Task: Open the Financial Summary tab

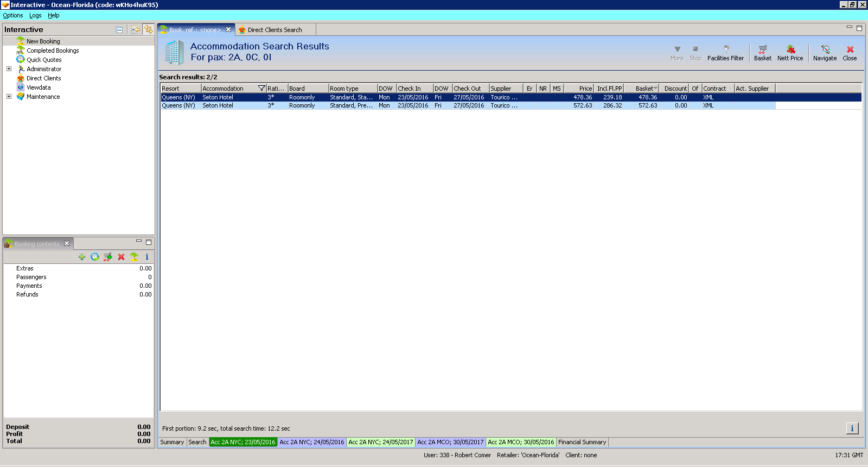Action: click(x=582, y=442)
